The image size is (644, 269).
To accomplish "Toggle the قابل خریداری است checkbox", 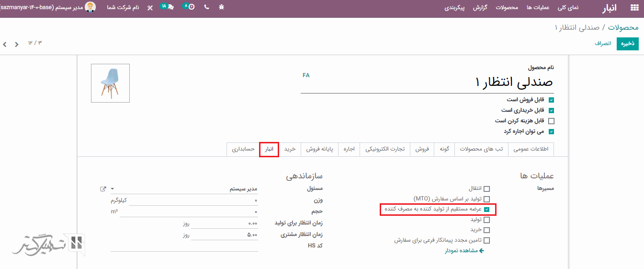I will pyautogui.click(x=551, y=110).
